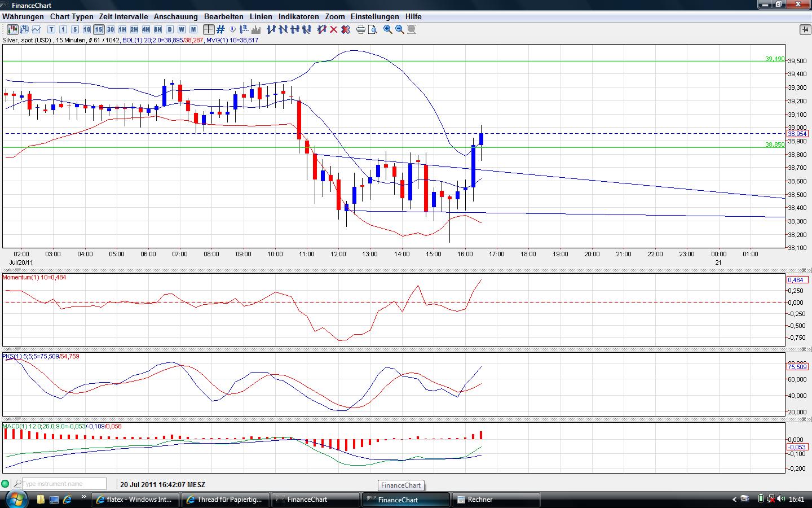Click the down arrow above Momentum pane
Image resolution: width=812 pixels, height=508 pixels.
18,270
